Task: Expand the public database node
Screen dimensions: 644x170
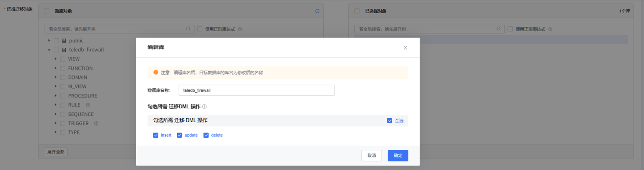Action: tap(49, 41)
